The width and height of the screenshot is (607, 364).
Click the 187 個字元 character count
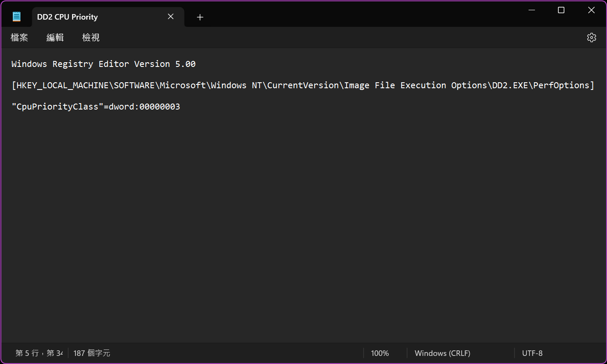[x=92, y=353]
